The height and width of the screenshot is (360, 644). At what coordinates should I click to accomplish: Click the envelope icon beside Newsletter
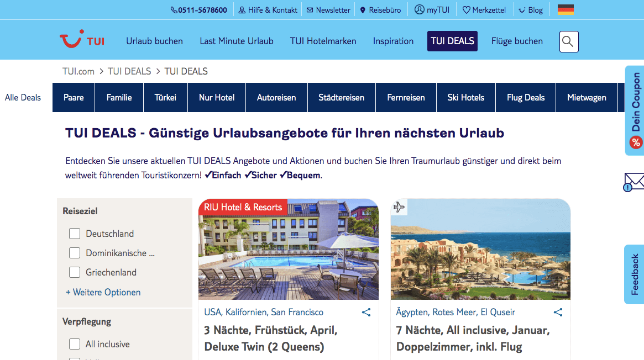pyautogui.click(x=310, y=10)
